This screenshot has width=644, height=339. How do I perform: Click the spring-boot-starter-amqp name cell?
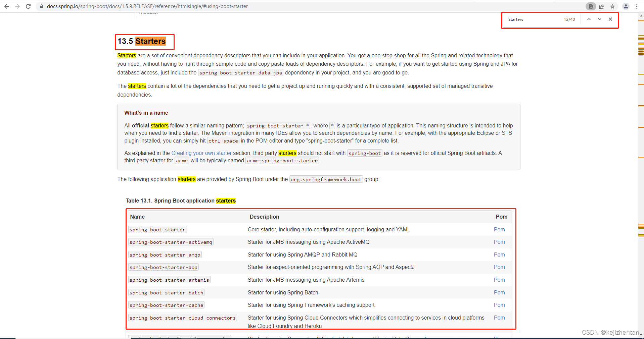[165, 255]
